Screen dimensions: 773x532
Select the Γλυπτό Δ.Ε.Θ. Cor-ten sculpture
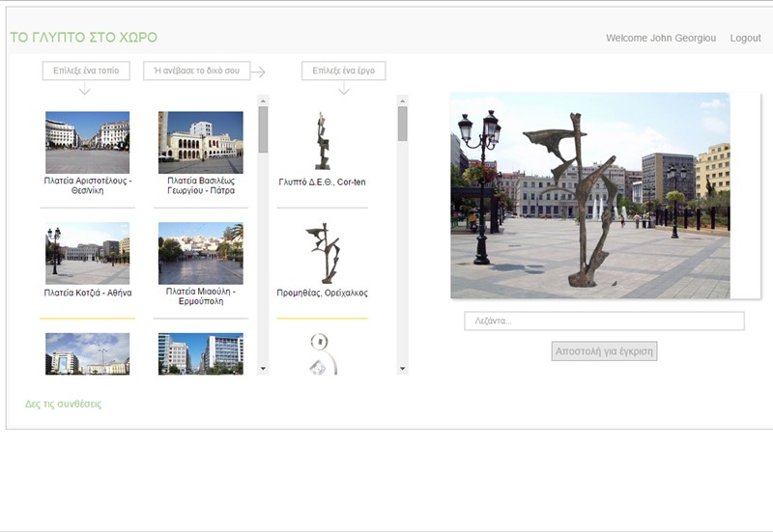(322, 142)
